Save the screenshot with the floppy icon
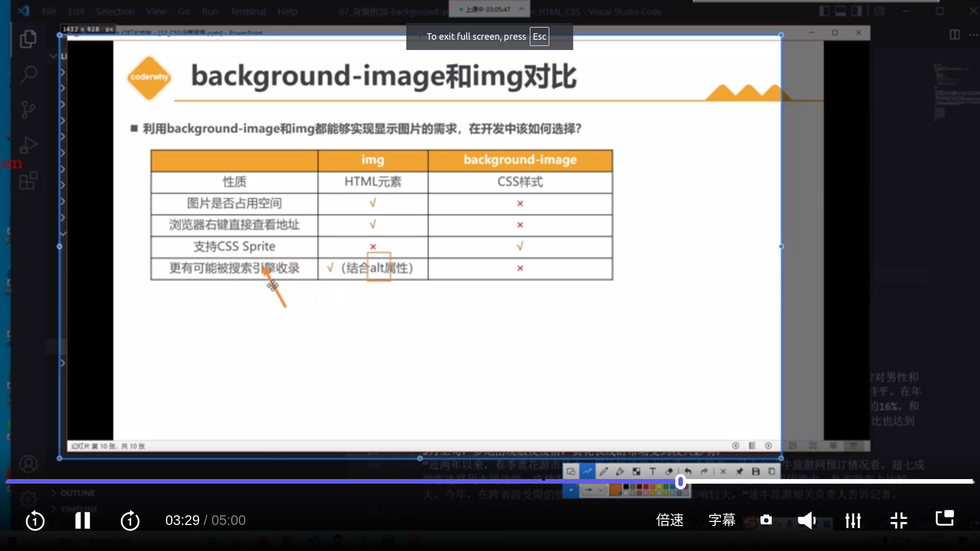This screenshot has height=551, width=980. click(755, 471)
